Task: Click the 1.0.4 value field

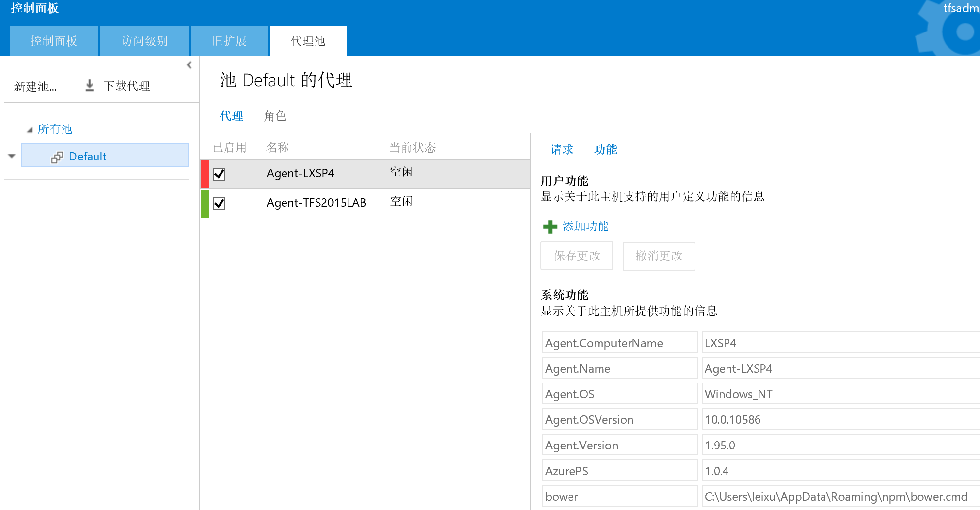Action: click(x=841, y=471)
